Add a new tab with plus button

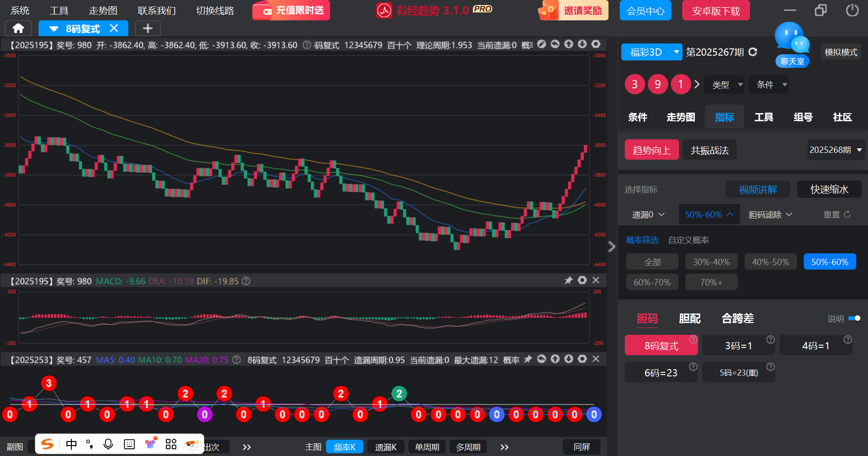point(147,28)
